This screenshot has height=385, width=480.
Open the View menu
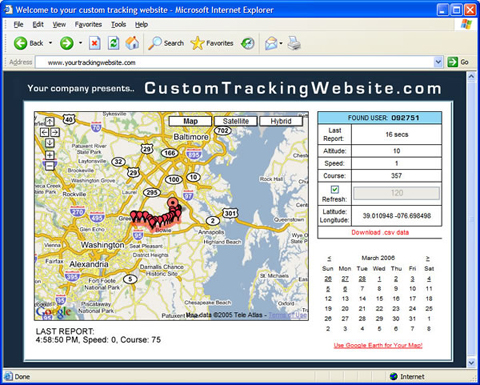pyautogui.click(x=59, y=24)
